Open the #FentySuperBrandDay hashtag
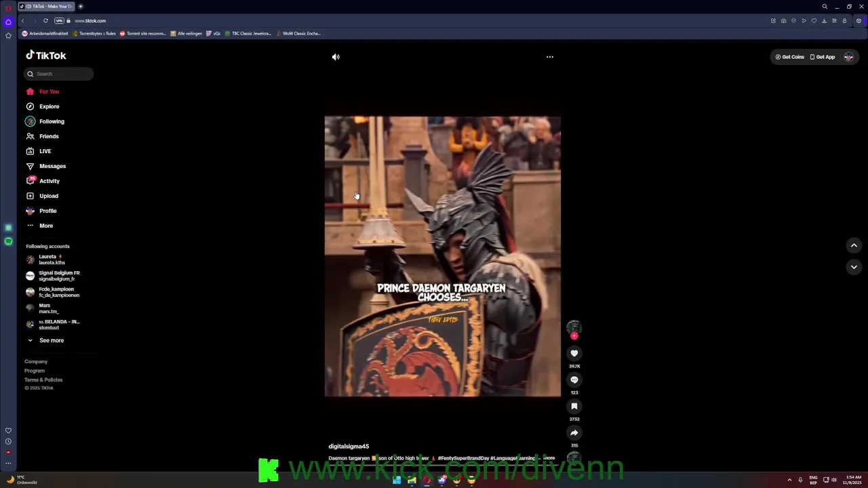 coord(463,458)
